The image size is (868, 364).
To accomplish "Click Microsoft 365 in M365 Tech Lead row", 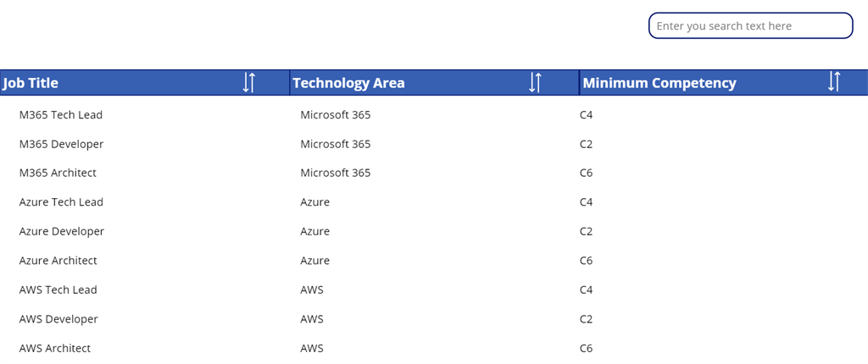I will coord(336,114).
